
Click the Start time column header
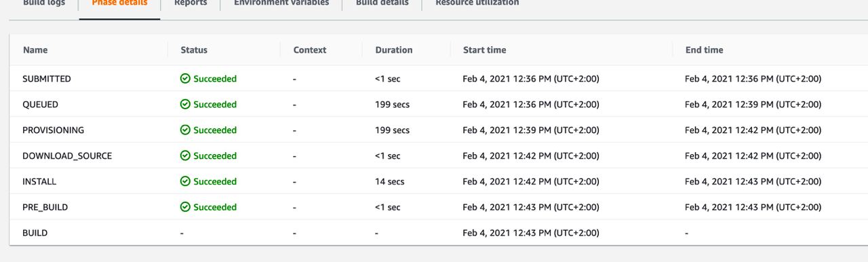(484, 50)
